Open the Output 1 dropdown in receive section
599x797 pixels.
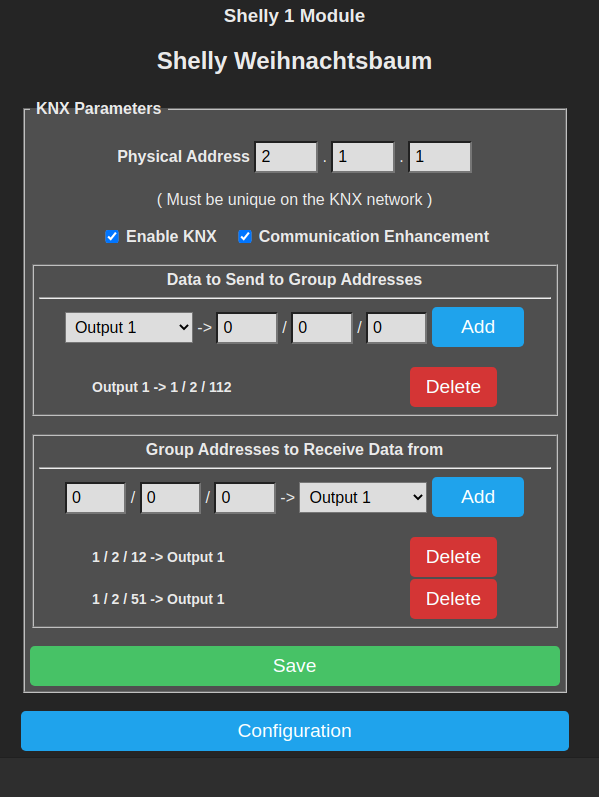pyautogui.click(x=363, y=497)
